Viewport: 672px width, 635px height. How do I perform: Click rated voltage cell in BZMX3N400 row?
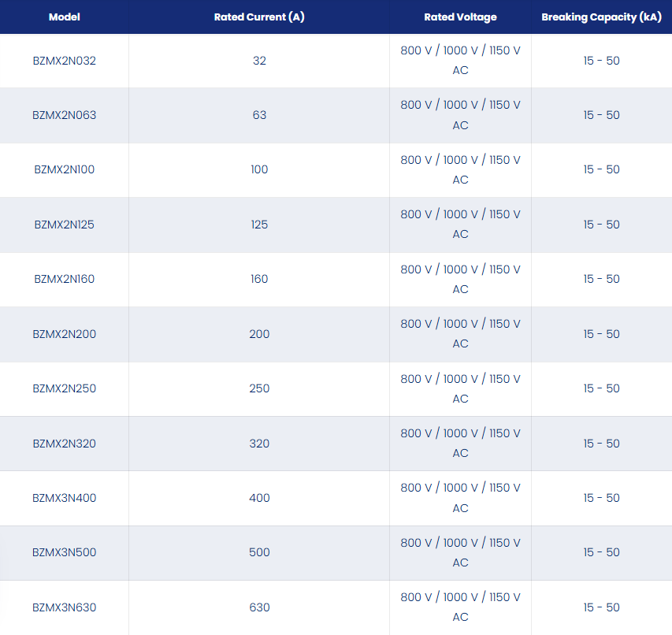pos(460,498)
